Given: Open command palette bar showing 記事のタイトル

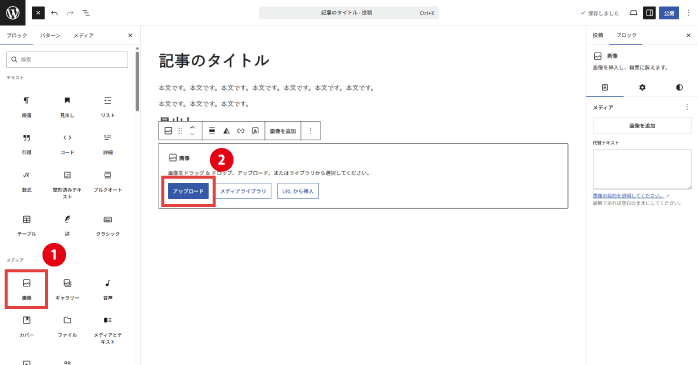Looking at the screenshot, I should (349, 13).
